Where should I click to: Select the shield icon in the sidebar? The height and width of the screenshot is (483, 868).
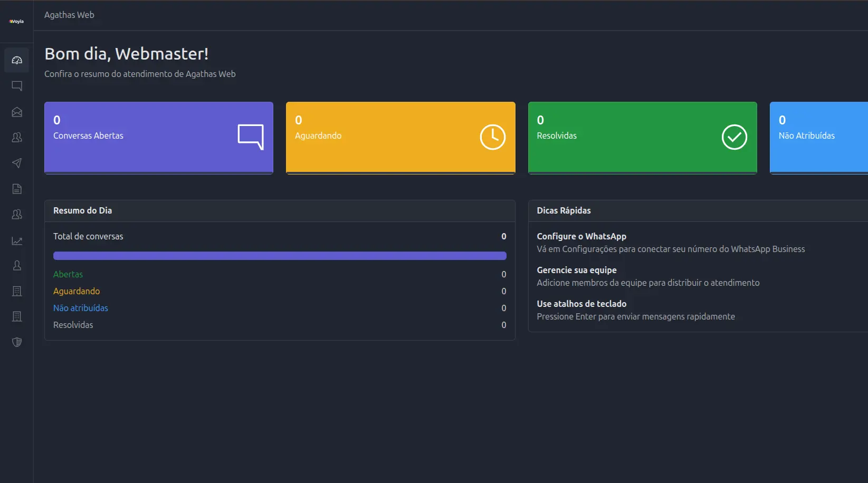pos(17,342)
